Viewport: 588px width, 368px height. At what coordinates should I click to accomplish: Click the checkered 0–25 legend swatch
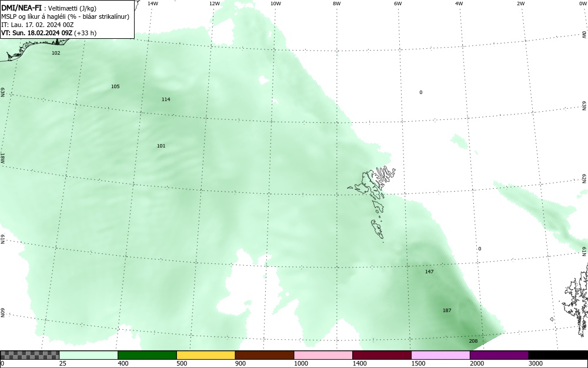tap(29, 355)
